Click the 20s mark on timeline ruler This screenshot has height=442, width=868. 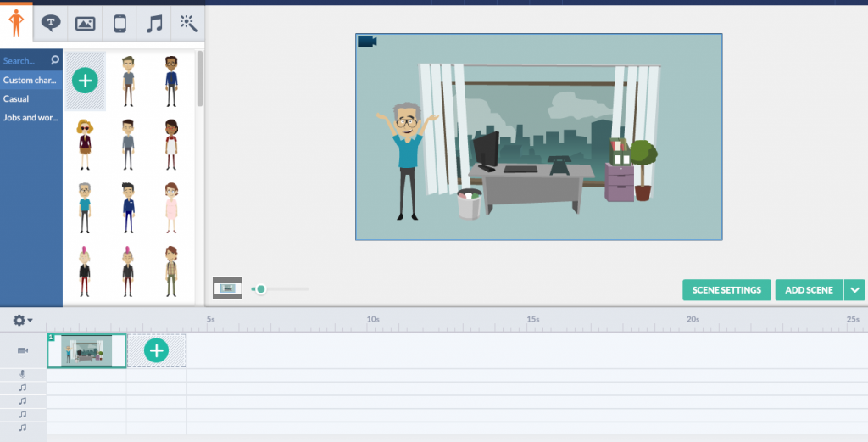[693, 320]
